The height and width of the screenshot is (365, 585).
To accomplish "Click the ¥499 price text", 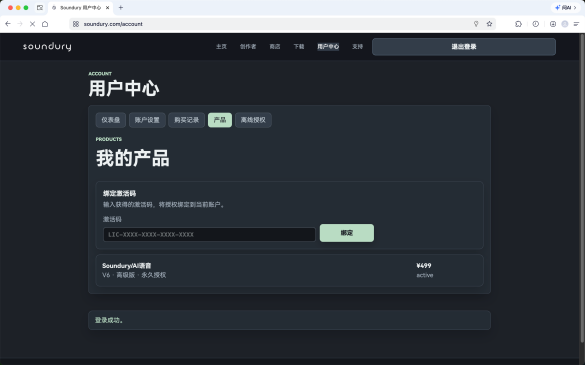I will coord(424,266).
